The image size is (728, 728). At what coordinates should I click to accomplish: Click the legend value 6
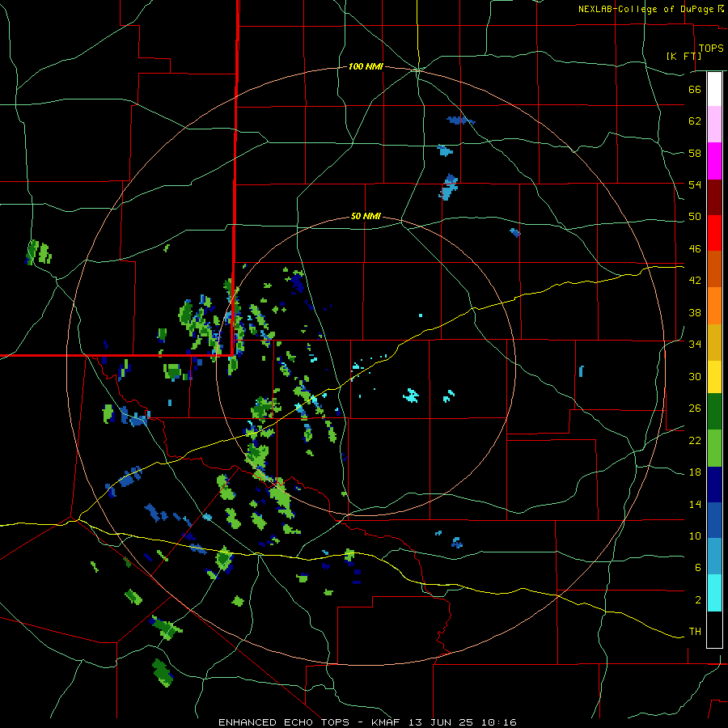click(697, 567)
